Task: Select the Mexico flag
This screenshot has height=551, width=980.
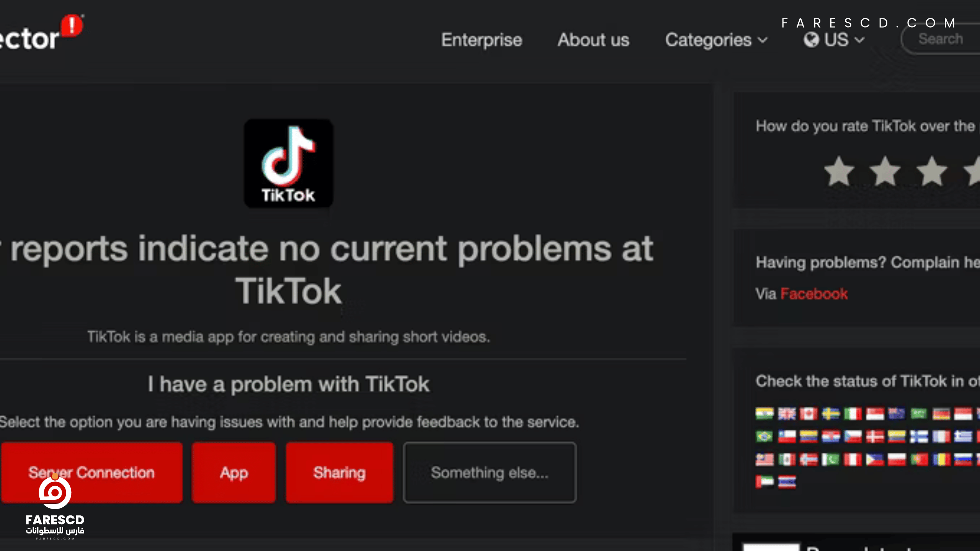Action: click(787, 459)
